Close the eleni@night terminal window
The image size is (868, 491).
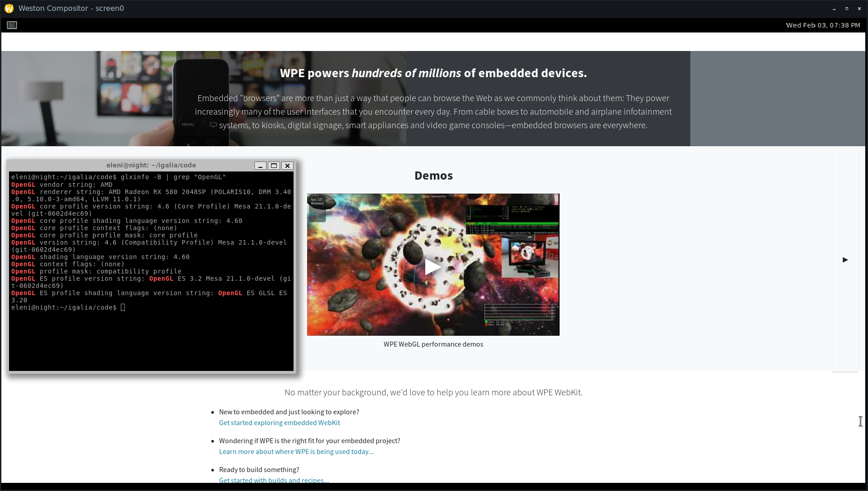pyautogui.click(x=287, y=166)
